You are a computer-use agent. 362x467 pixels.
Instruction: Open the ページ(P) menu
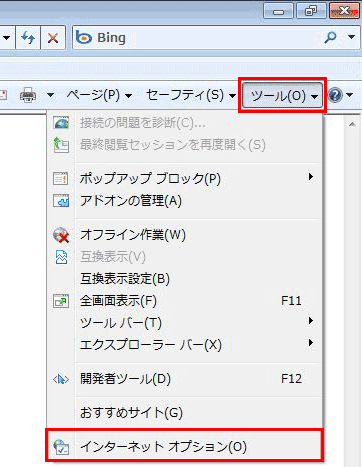pos(99,96)
